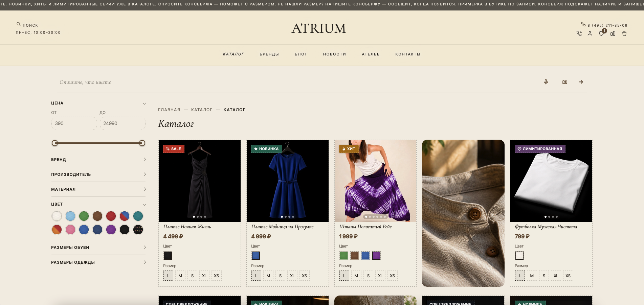Click the callback phone icon in header
644x305 pixels.
(579, 33)
